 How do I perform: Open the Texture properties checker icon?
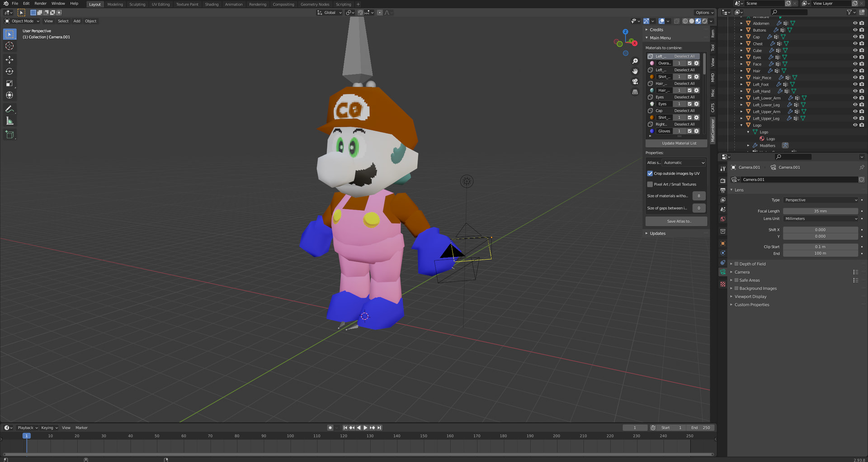(723, 284)
